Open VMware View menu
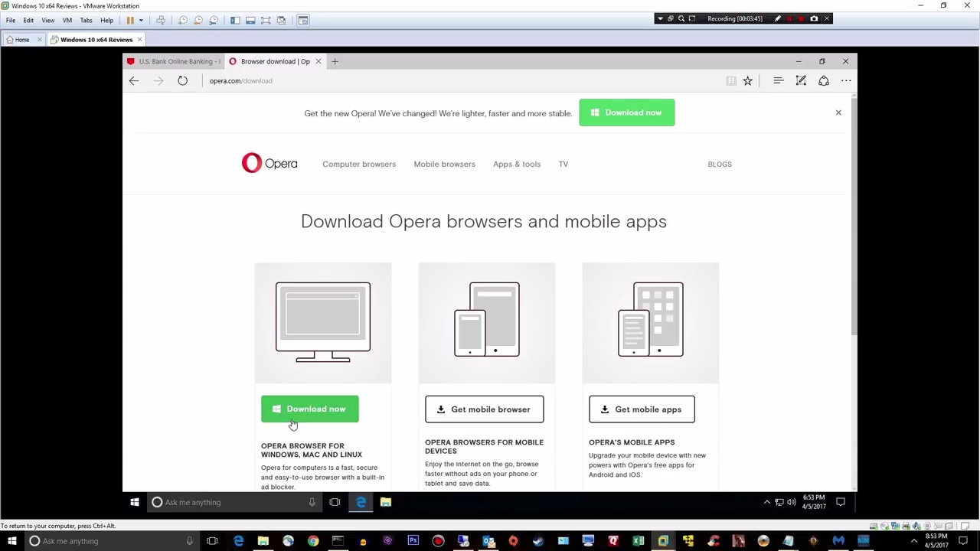The height and width of the screenshot is (551, 980). [x=47, y=20]
